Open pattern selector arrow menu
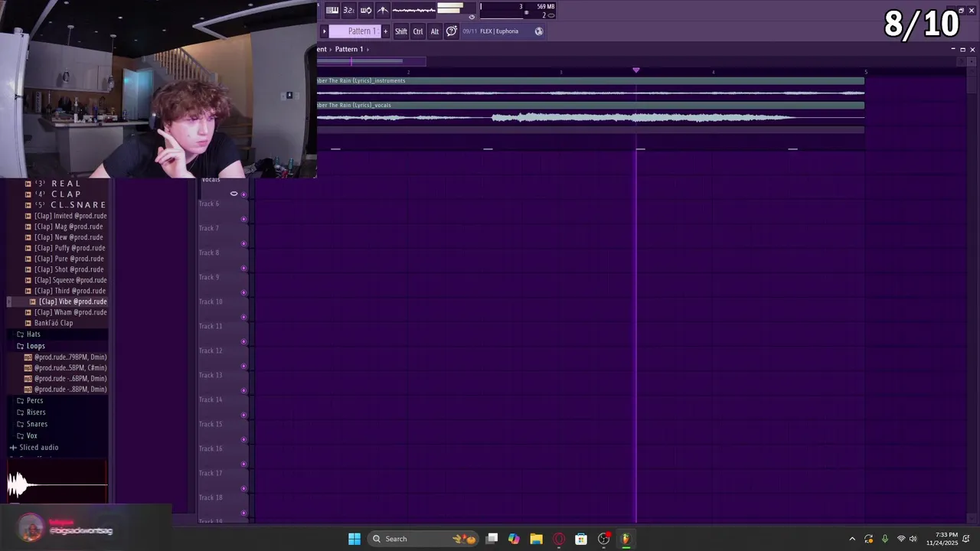 pos(324,31)
